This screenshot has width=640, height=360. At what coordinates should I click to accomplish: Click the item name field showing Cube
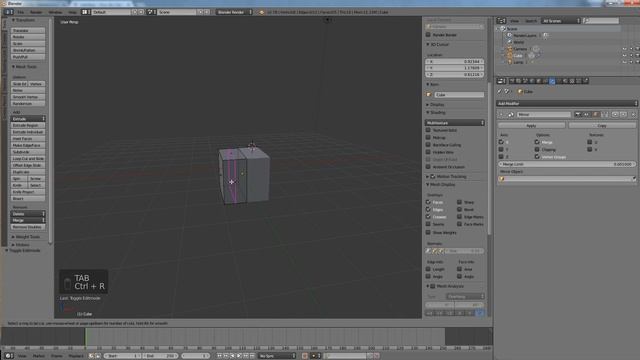(x=459, y=95)
